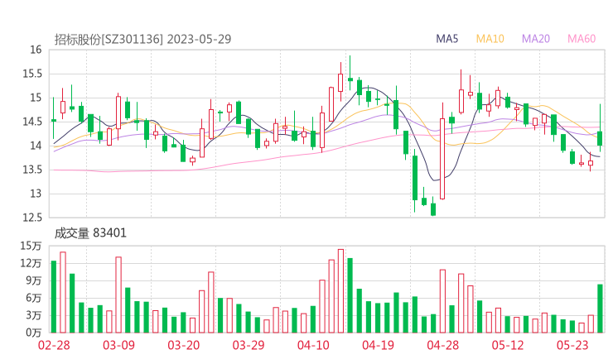
Task: Click the 03-09 date axis label
Action: point(118,345)
